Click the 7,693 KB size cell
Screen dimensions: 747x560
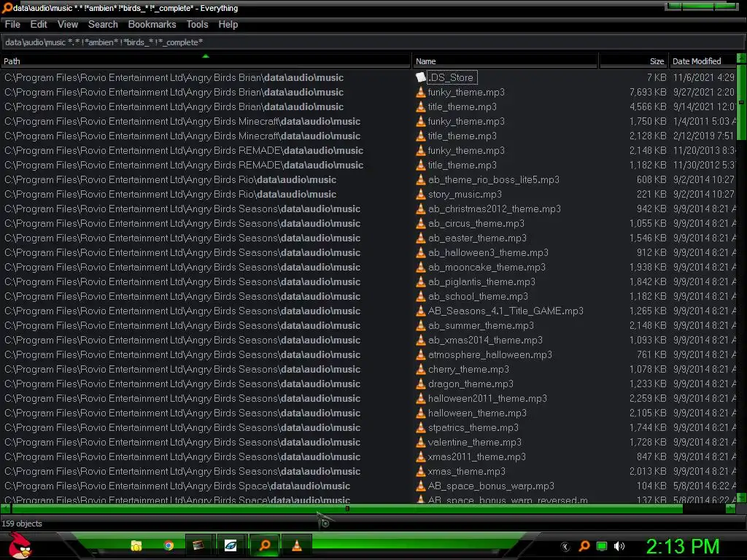pyautogui.click(x=648, y=92)
